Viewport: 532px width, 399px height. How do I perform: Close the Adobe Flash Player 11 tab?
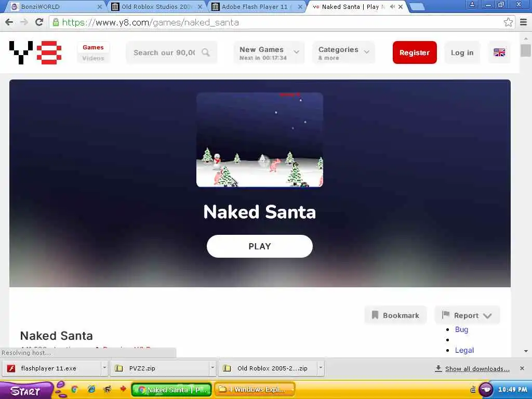click(300, 6)
